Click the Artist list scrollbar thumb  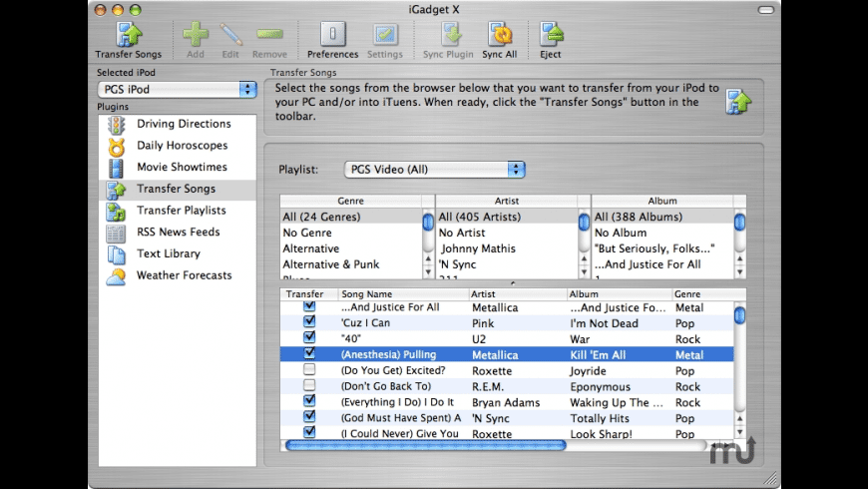[584, 223]
